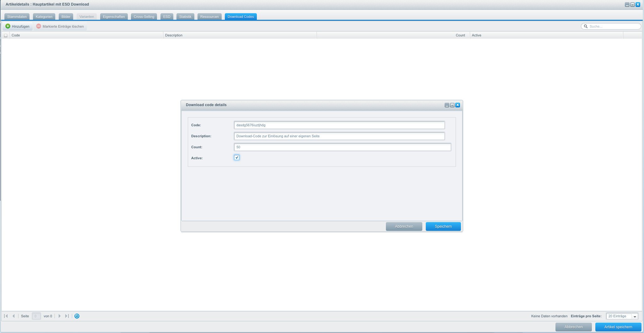
Task: Click Speichern in the dialog
Action: pyautogui.click(x=443, y=227)
